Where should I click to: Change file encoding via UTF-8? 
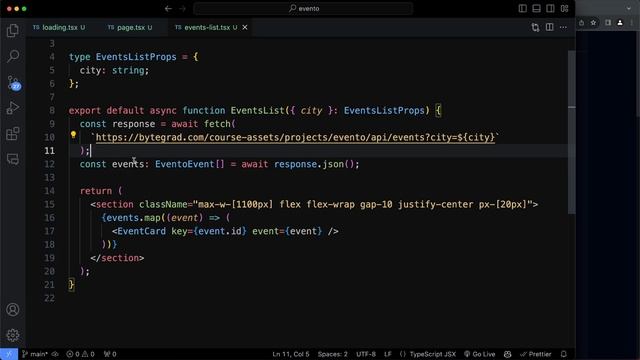coord(366,354)
